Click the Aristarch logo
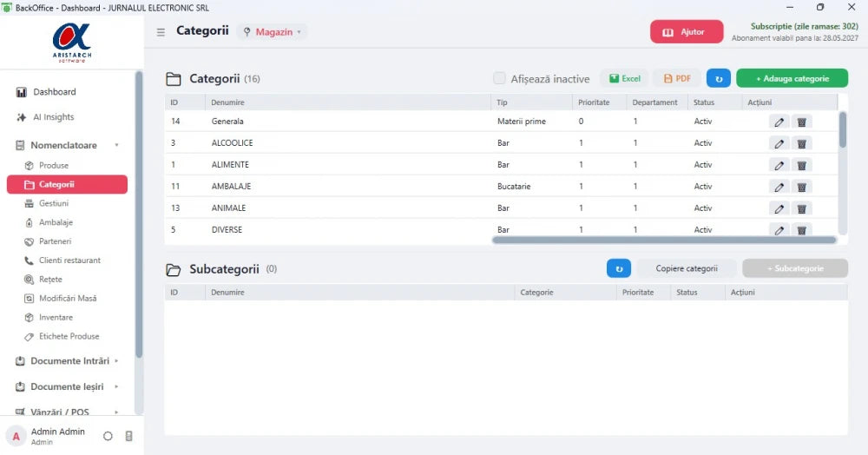Image resolution: width=868 pixels, height=455 pixels. coord(71,42)
